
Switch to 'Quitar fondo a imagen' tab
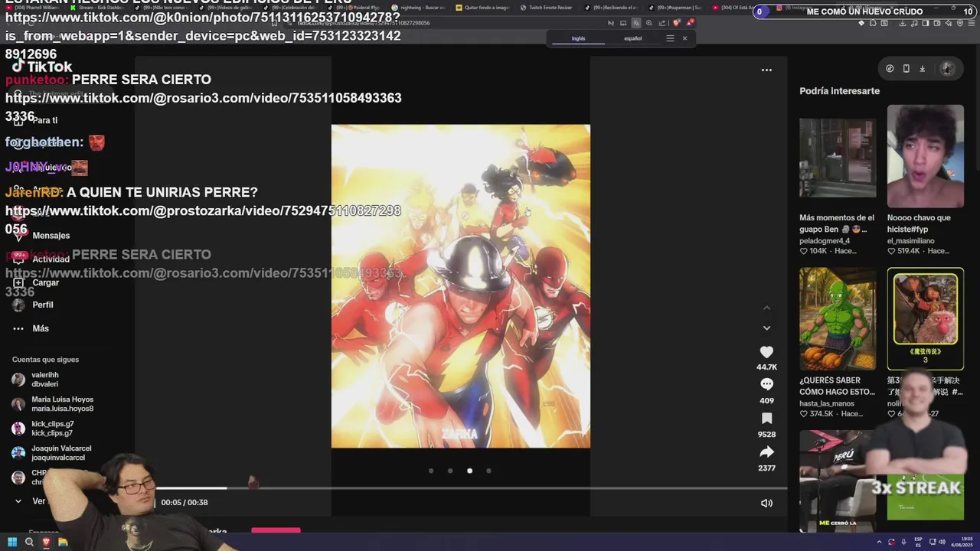click(x=482, y=8)
